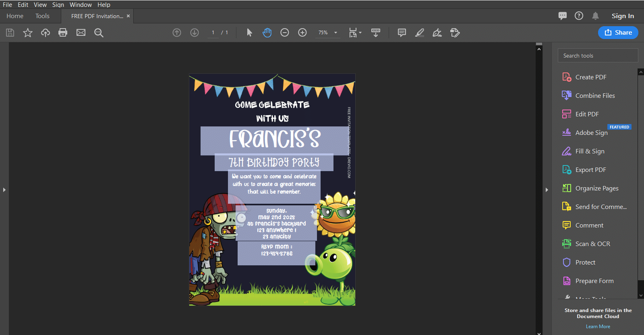Add a sticky note comment

[402, 33]
